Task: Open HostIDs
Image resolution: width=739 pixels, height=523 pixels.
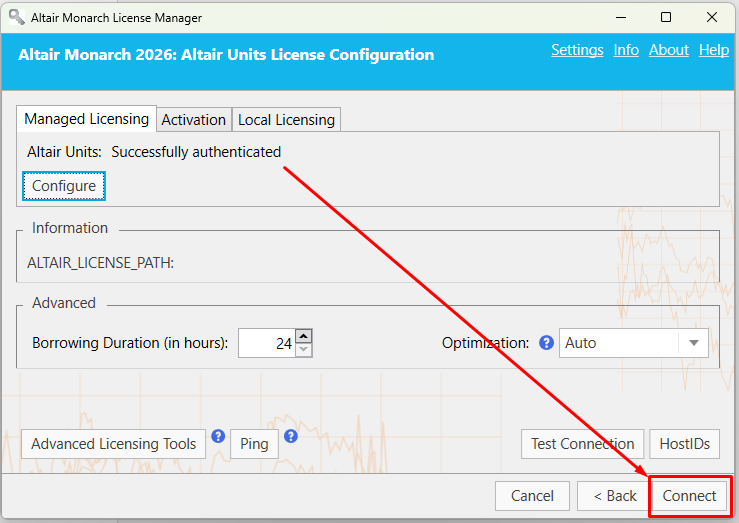Action: click(684, 444)
